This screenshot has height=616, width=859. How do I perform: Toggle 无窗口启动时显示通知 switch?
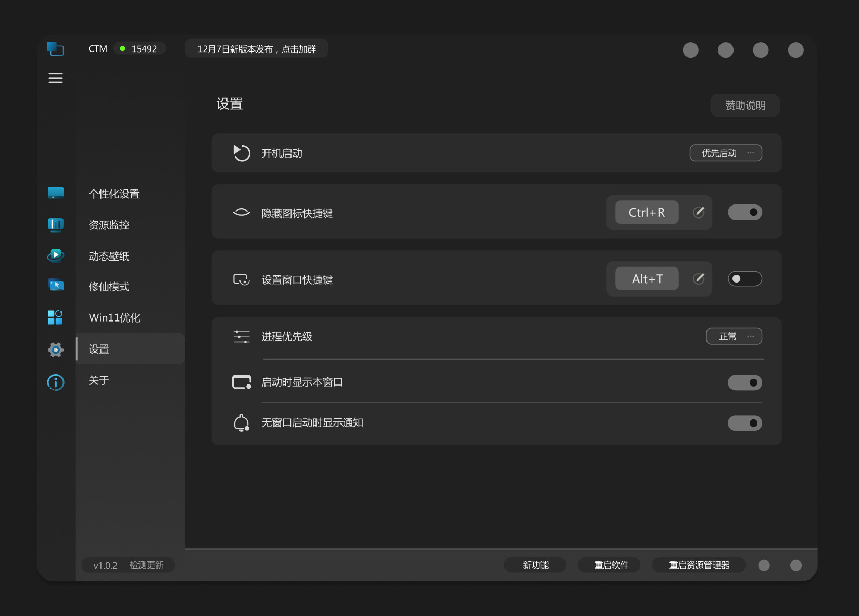tap(744, 423)
